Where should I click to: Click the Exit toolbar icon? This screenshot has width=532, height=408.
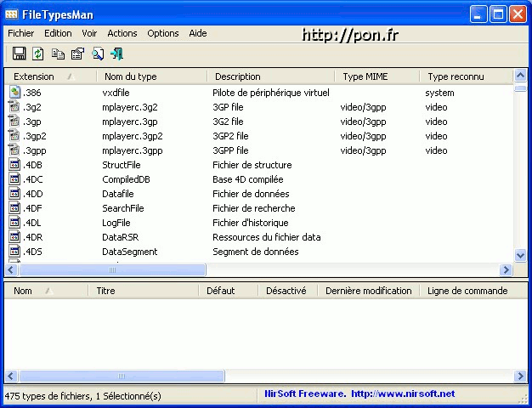pyautogui.click(x=117, y=54)
